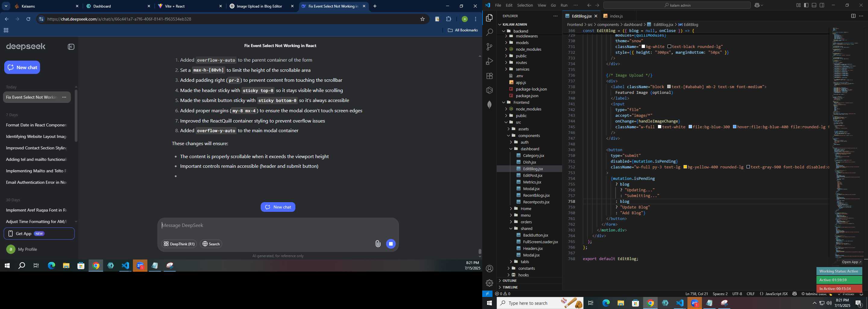Collapse the dashboard folder

[x=530, y=149]
